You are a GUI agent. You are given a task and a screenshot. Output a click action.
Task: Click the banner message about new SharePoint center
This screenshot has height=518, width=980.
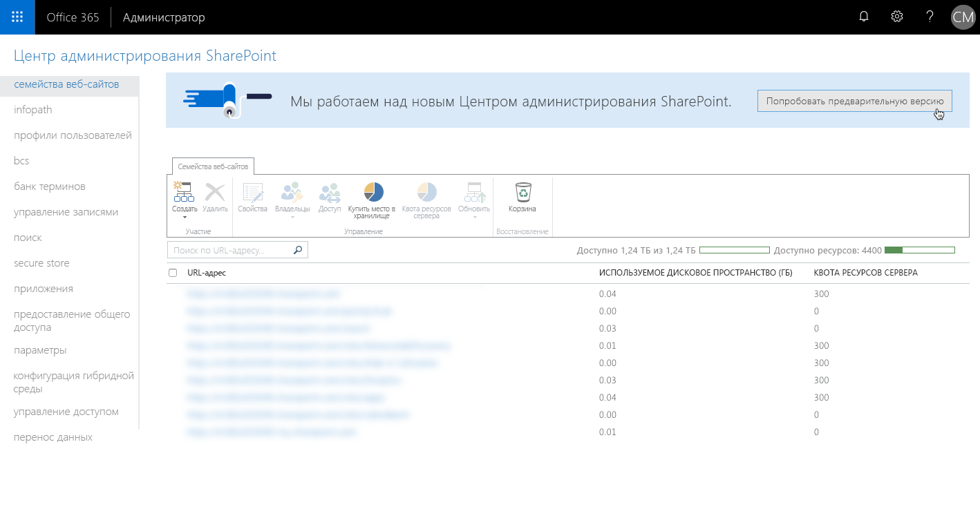tap(511, 102)
